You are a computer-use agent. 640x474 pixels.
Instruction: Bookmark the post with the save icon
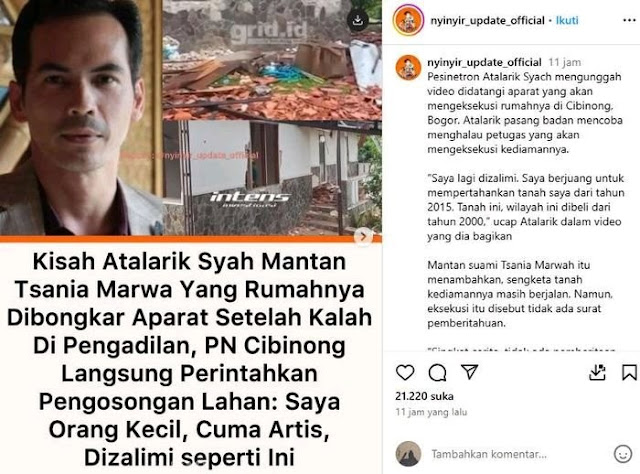click(x=629, y=372)
